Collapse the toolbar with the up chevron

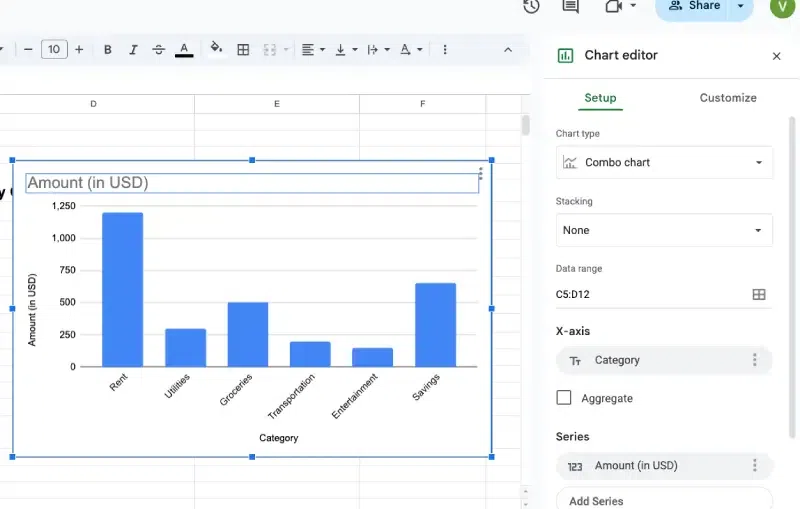point(508,49)
